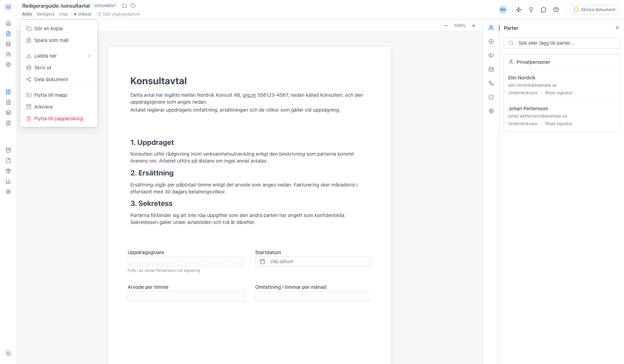Open the help question mark icon

click(x=556, y=10)
